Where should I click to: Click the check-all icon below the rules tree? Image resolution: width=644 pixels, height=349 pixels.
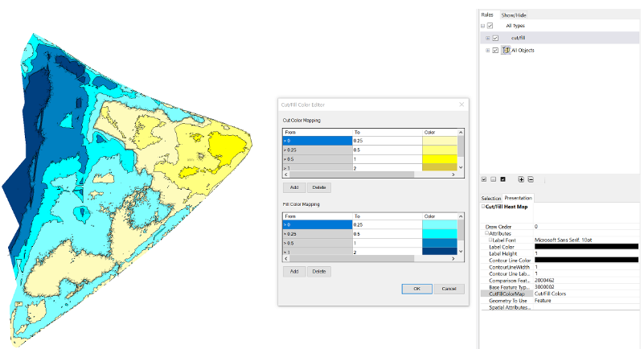484,179
